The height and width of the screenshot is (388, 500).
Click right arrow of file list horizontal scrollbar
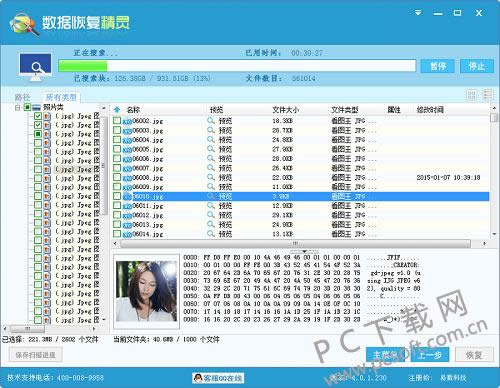click(484, 244)
